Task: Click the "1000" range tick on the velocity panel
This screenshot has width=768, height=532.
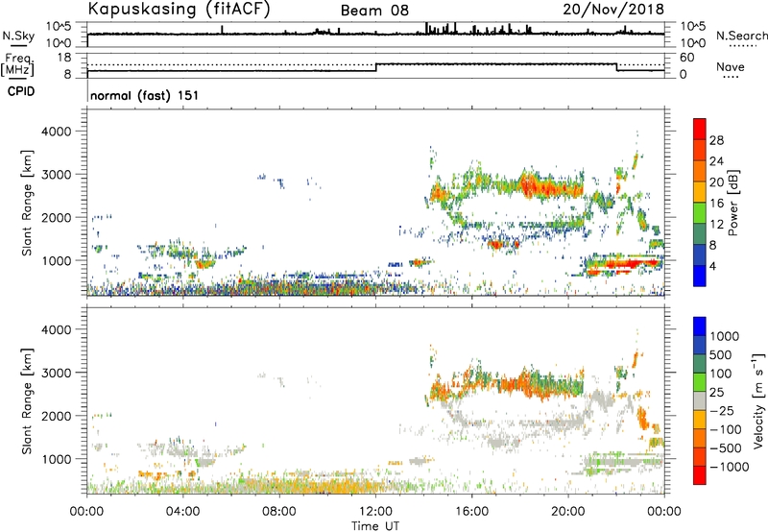Action: [x=56, y=459]
